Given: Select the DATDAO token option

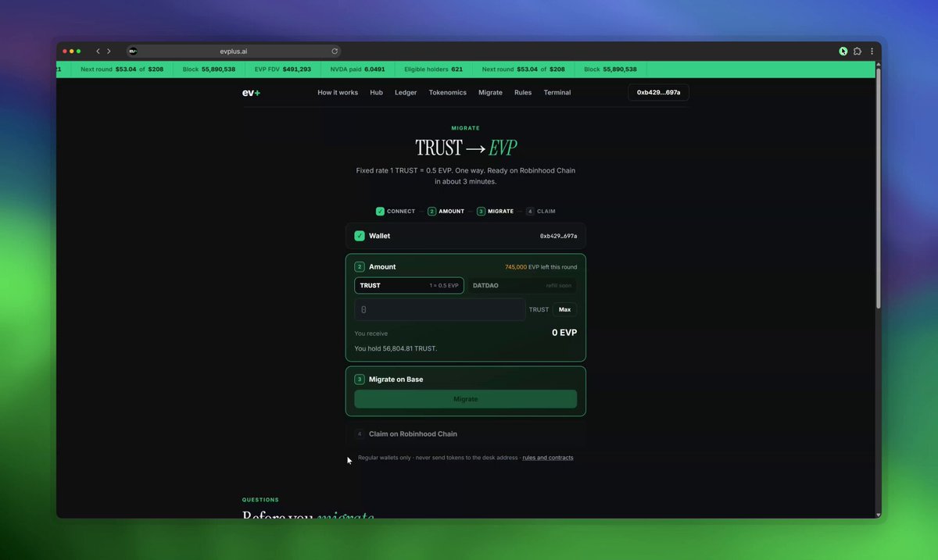Looking at the screenshot, I should pos(521,286).
